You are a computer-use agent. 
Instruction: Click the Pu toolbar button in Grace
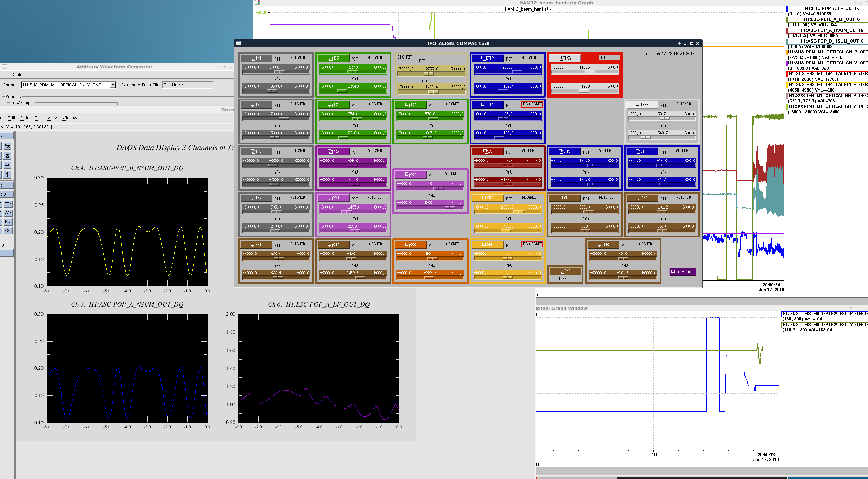(8, 222)
